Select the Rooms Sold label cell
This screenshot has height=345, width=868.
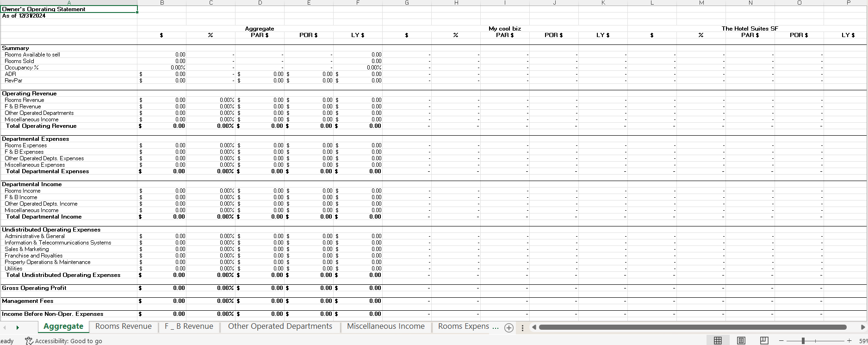(19, 61)
